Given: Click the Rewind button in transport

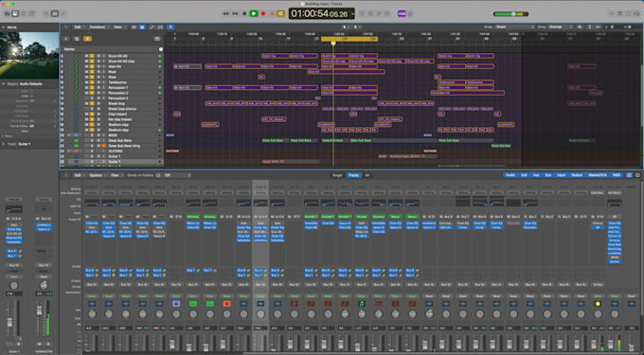Looking at the screenshot, I should [x=225, y=13].
